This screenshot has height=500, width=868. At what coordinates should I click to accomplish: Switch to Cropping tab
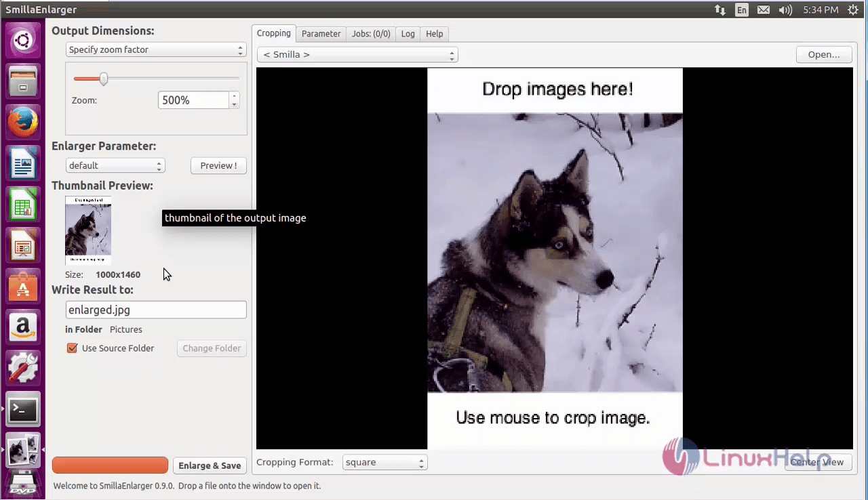pyautogui.click(x=274, y=33)
